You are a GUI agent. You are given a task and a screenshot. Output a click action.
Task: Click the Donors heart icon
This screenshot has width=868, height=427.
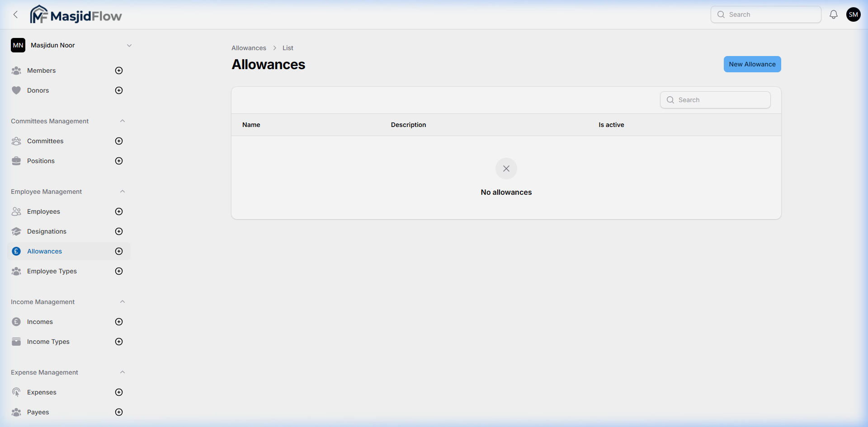[x=16, y=90]
